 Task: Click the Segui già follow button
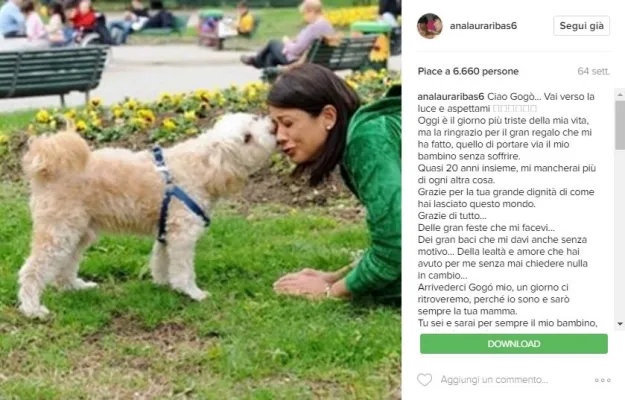pos(582,26)
